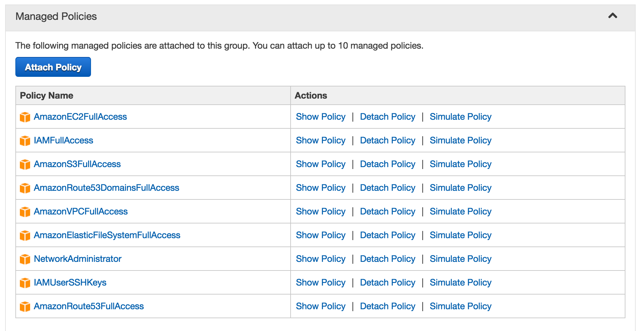Viewport: 644px width, 331px height.
Task: Detach Policy for AmazonS3FullAccess
Action: pyautogui.click(x=388, y=164)
